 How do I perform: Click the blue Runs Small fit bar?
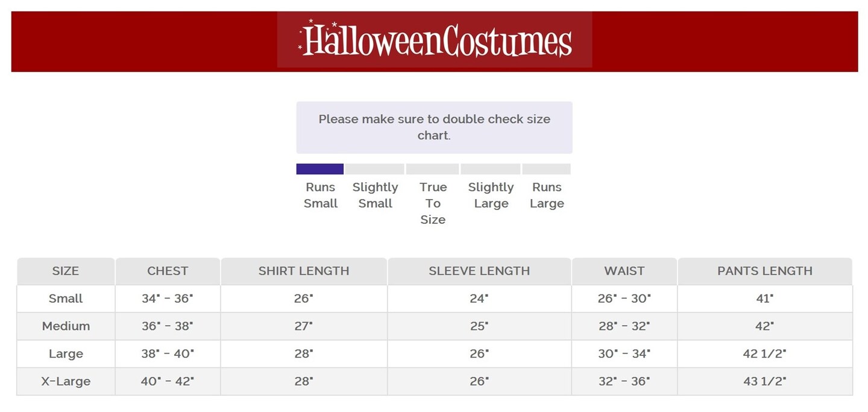(x=319, y=169)
